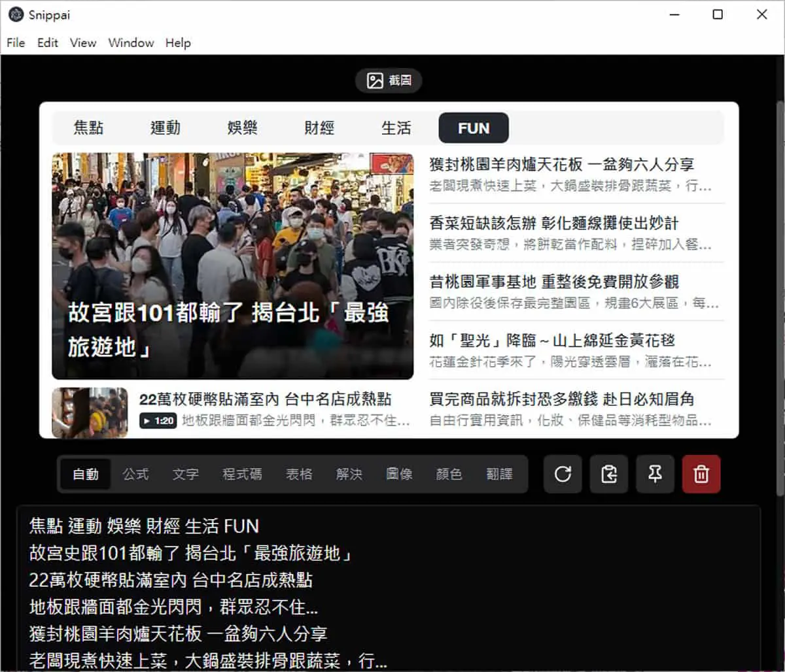This screenshot has height=672, width=785.
Task: Click output line 22萬枚硬幣貼滿室內 台中名店成熱點
Action: (x=171, y=580)
